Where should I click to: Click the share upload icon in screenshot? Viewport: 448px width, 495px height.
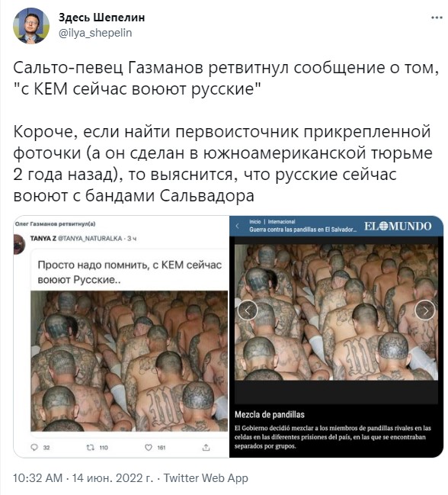[206, 448]
